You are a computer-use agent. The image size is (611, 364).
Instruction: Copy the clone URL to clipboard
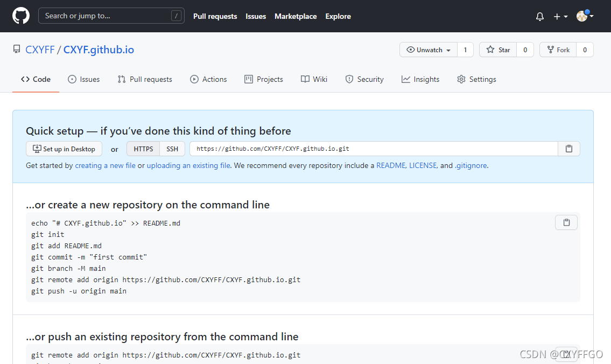coord(569,149)
